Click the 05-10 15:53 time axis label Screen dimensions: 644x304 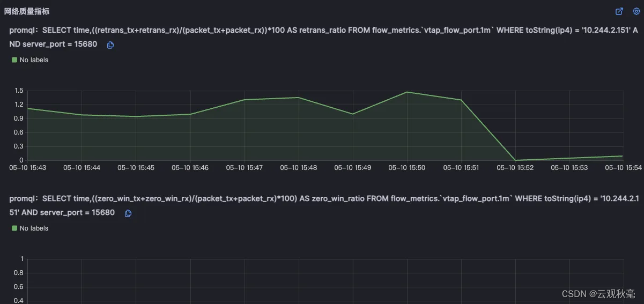[x=569, y=168]
